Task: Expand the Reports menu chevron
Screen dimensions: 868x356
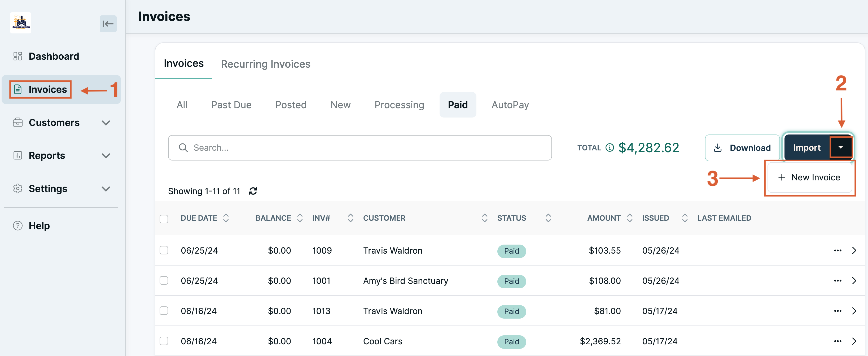Action: pos(106,156)
